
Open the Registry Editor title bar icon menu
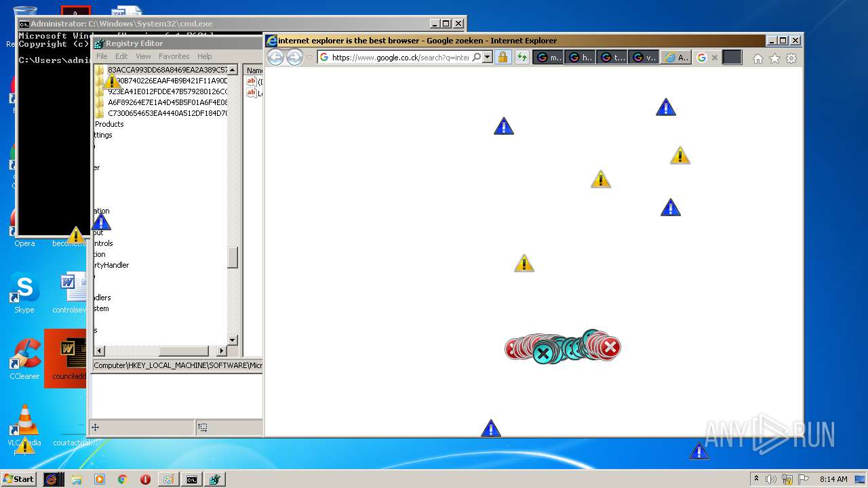point(99,43)
